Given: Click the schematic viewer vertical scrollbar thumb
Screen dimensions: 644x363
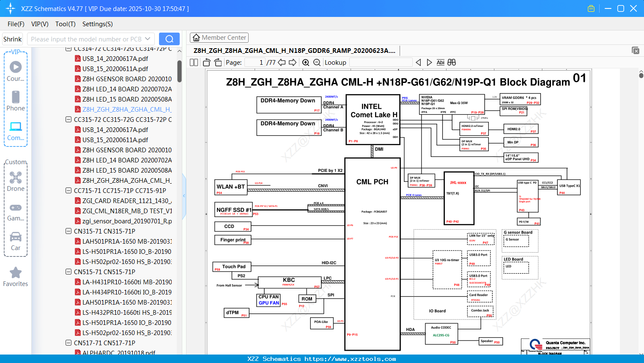Looking at the screenshot, I should (x=641, y=75).
